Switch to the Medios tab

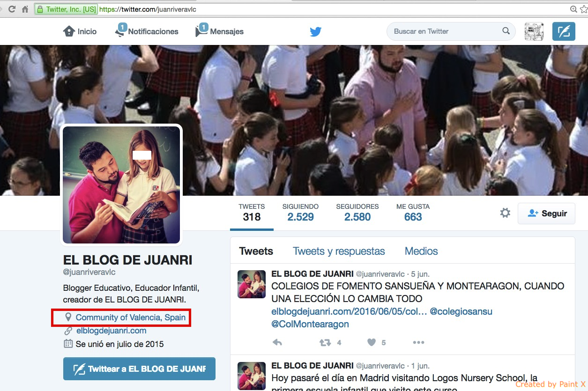[x=421, y=251]
